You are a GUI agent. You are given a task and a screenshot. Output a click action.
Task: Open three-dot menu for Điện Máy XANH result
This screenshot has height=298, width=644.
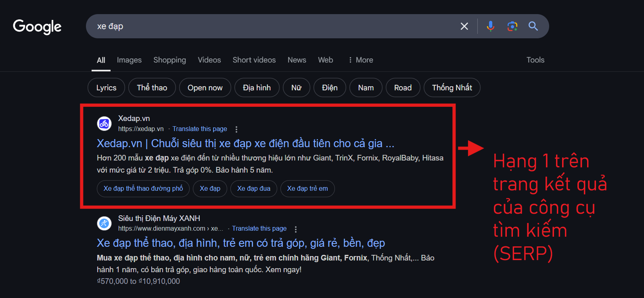tap(296, 229)
